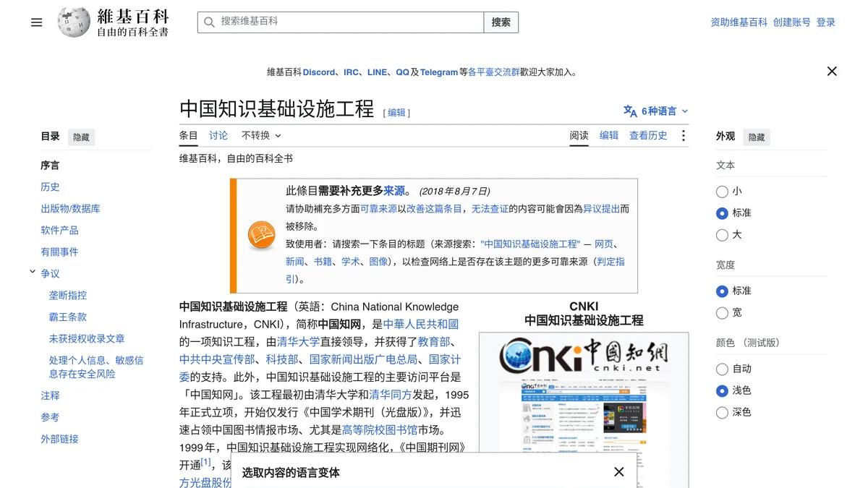Click the language translate icon

coord(630,111)
